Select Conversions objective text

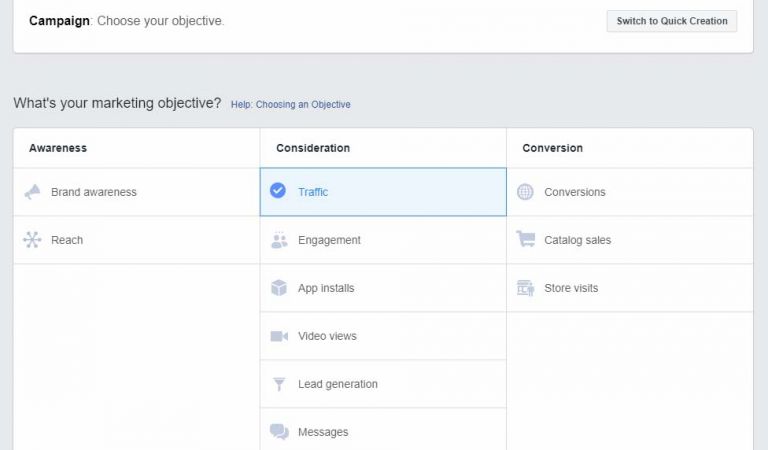coord(574,192)
